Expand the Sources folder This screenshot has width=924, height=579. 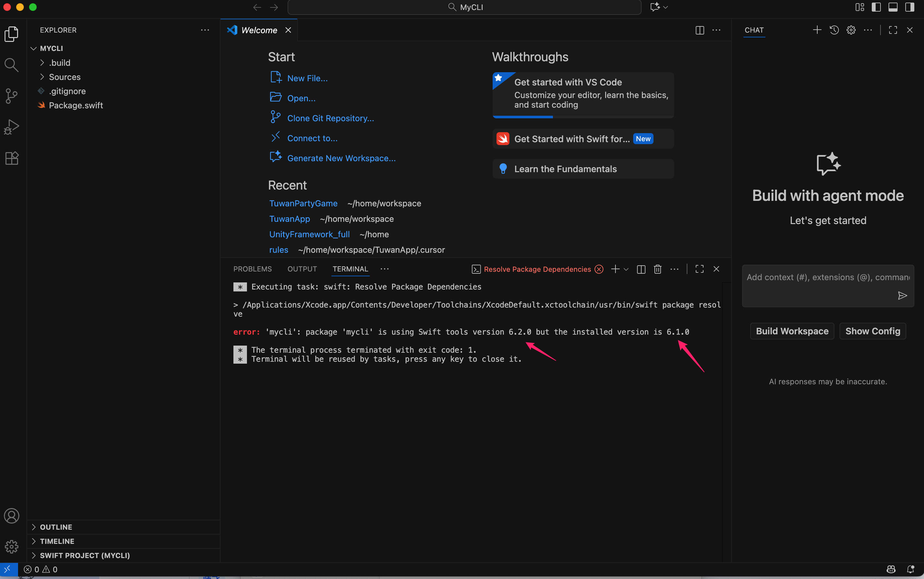[64, 77]
